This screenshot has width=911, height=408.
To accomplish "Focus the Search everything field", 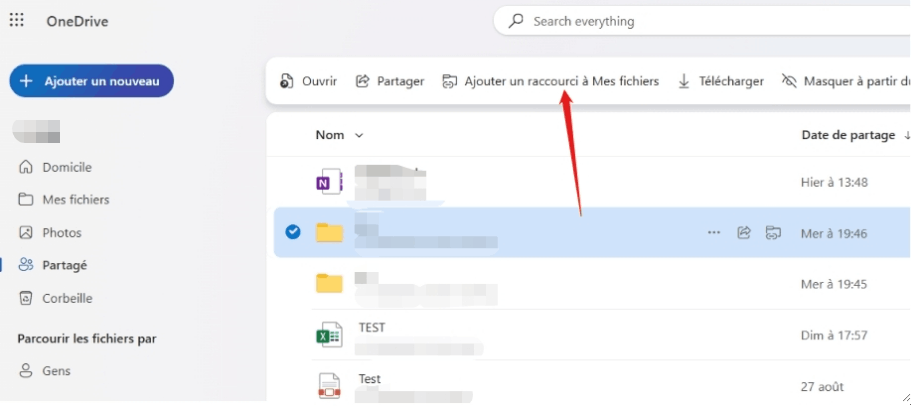I will click(702, 22).
